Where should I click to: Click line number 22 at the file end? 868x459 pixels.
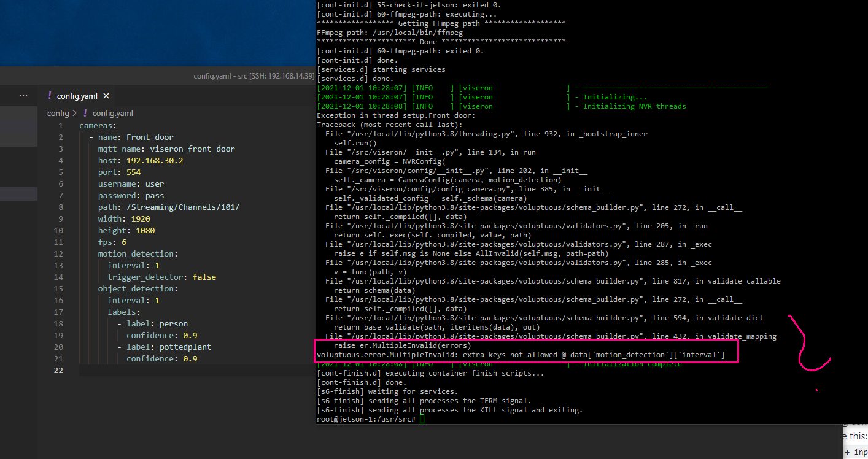58,370
